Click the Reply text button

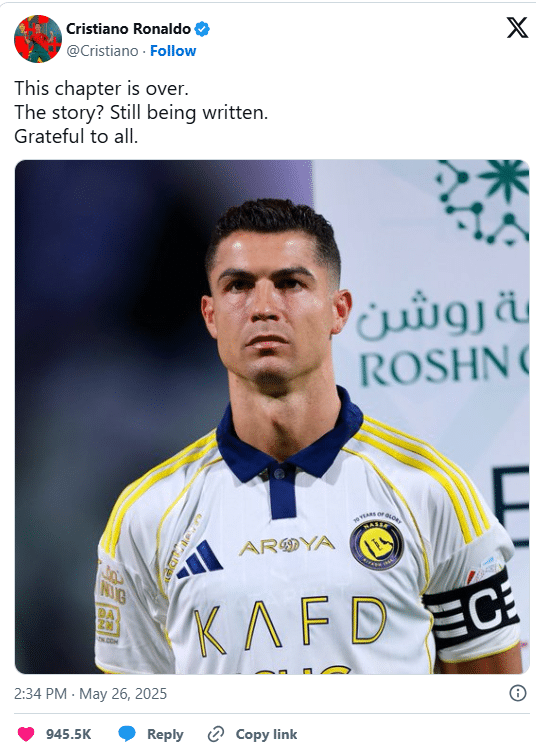tap(165, 734)
